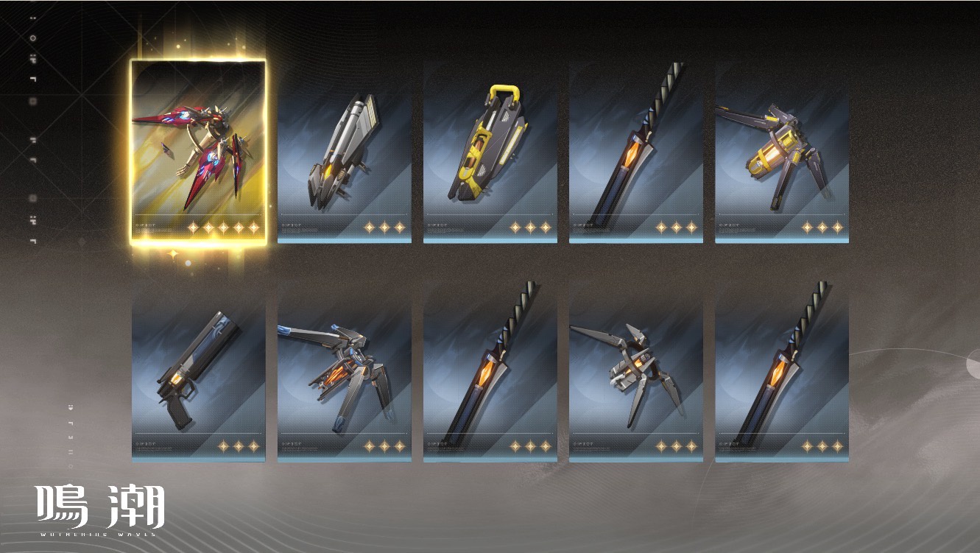Click the star rating on the yellow-handled rectifier card
Viewport: 980px width, 553px height.
tap(529, 228)
